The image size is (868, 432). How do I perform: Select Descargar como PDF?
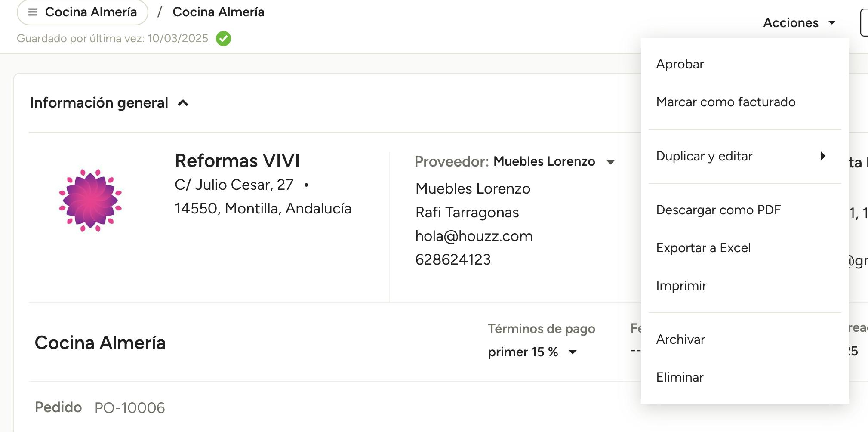point(718,210)
